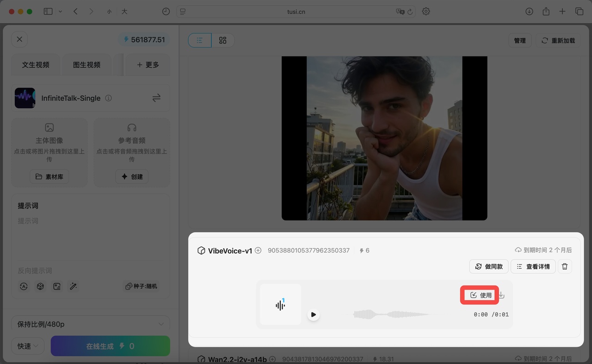Open the 快速 speed mode dropdown

[x=28, y=346]
